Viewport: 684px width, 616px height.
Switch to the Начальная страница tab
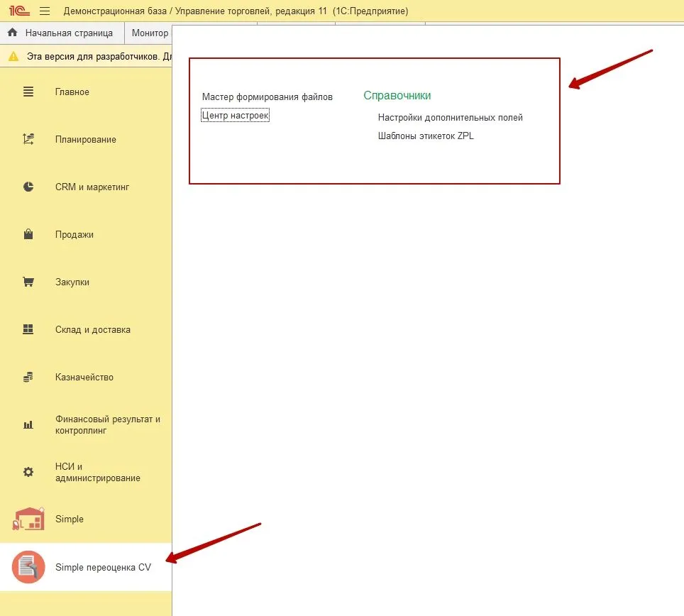[x=62, y=33]
